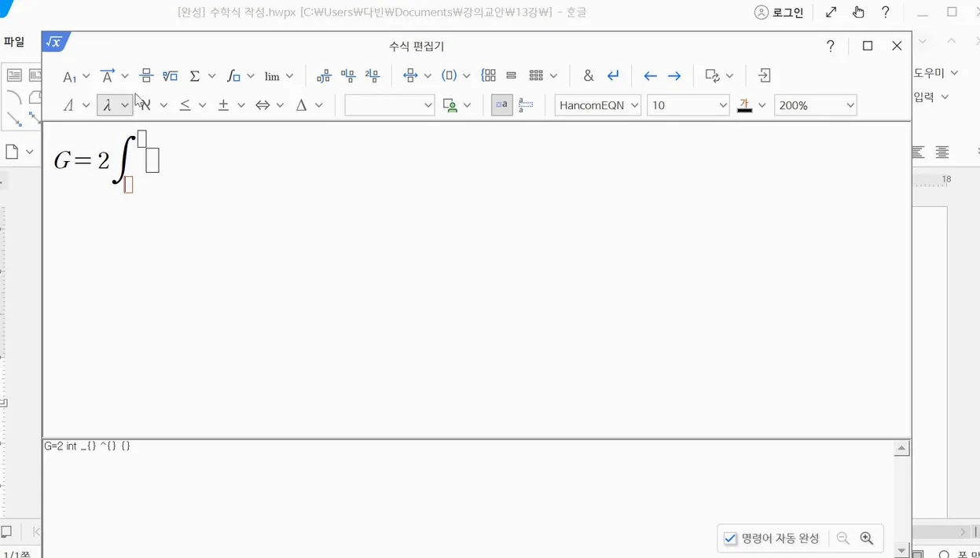
Task: Insert a cases (brace with grid) template
Action: click(x=489, y=75)
